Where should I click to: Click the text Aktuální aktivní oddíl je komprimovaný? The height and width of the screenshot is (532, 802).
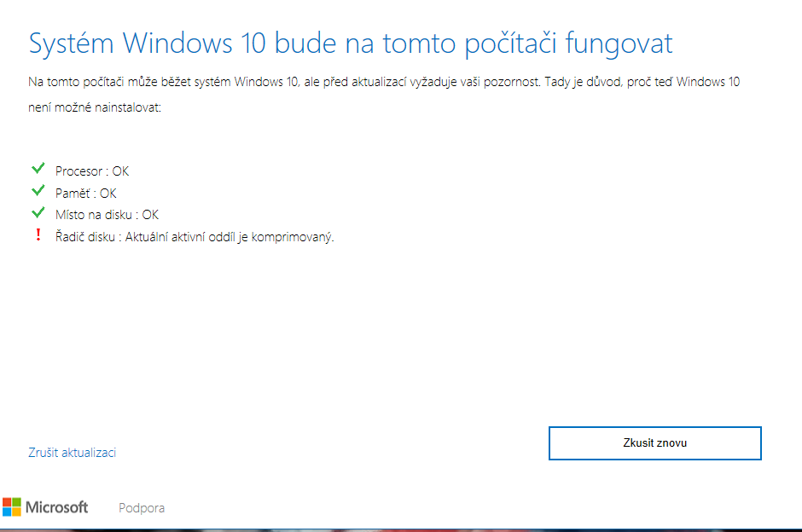(x=230, y=237)
